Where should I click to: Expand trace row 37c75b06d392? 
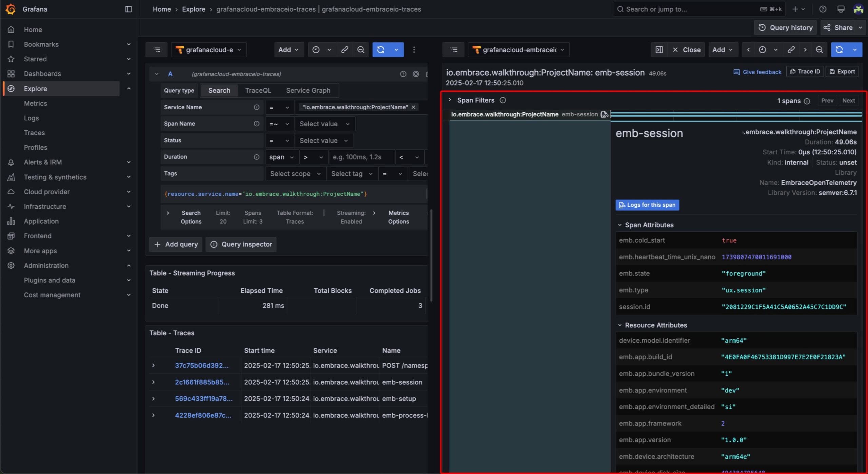[153, 365]
